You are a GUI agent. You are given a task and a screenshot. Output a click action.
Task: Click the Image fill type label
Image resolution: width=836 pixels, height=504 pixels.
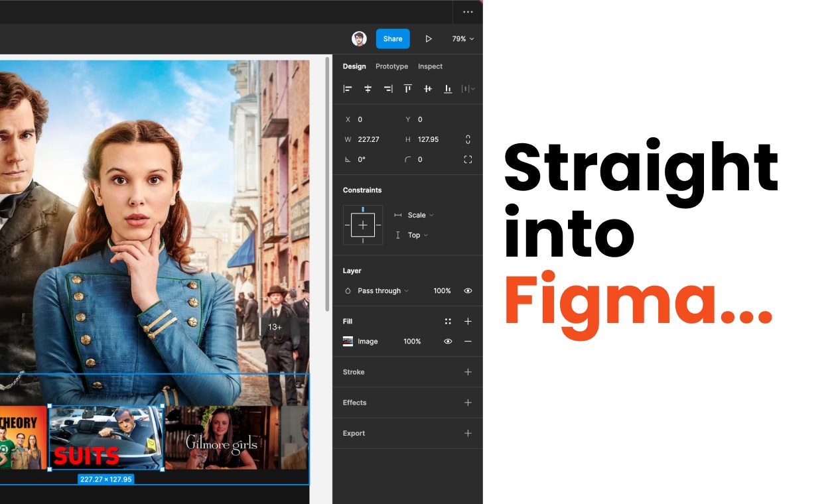click(368, 342)
